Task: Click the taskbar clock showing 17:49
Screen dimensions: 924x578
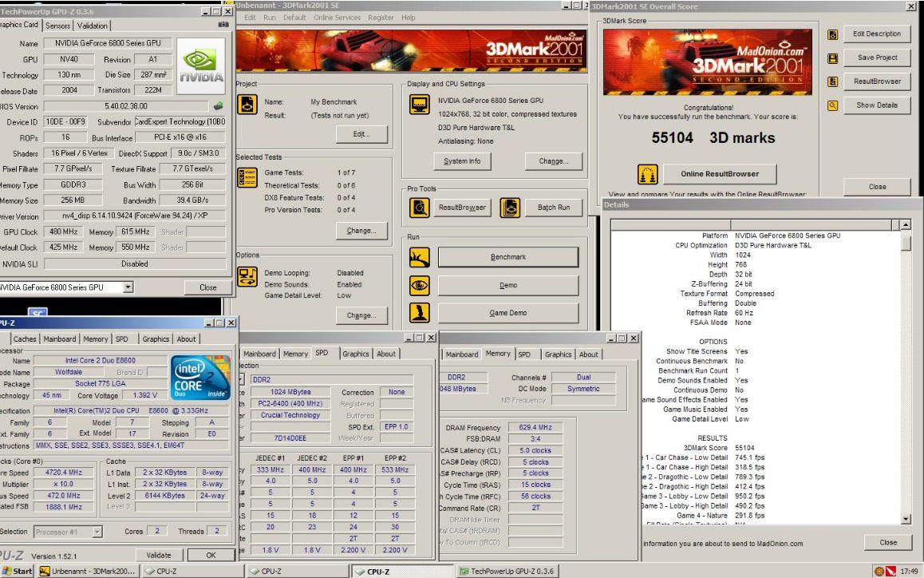Action: [x=908, y=571]
